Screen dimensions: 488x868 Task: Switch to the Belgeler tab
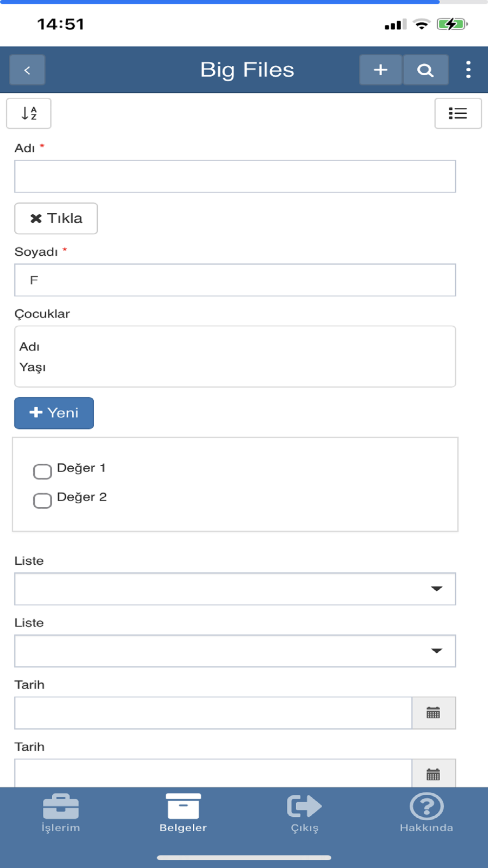183,813
